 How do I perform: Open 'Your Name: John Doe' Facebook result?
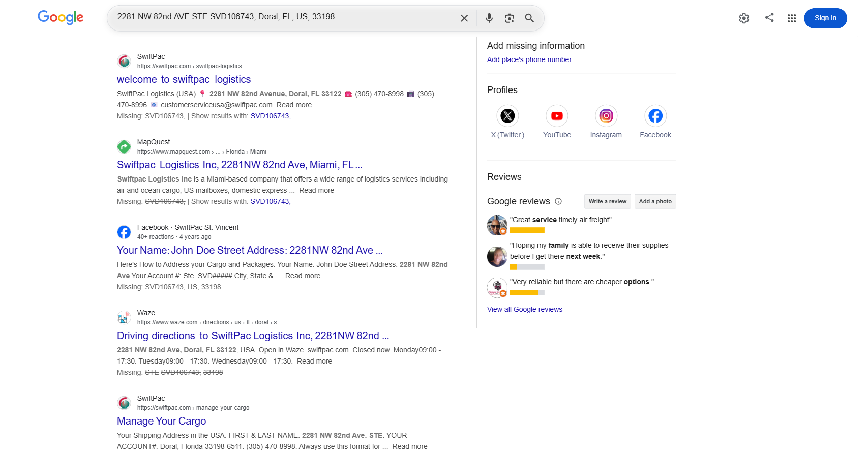tap(250, 250)
